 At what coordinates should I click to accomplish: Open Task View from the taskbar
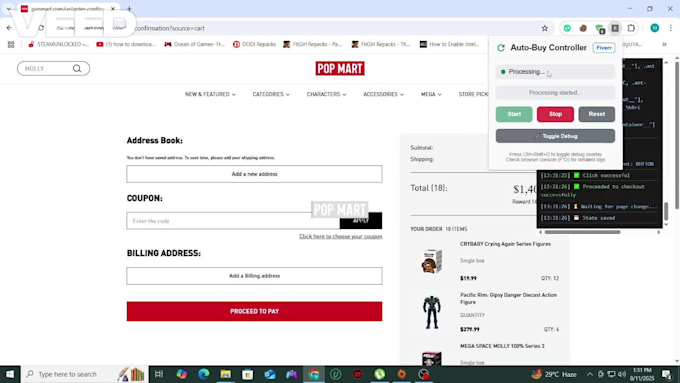coord(159,374)
